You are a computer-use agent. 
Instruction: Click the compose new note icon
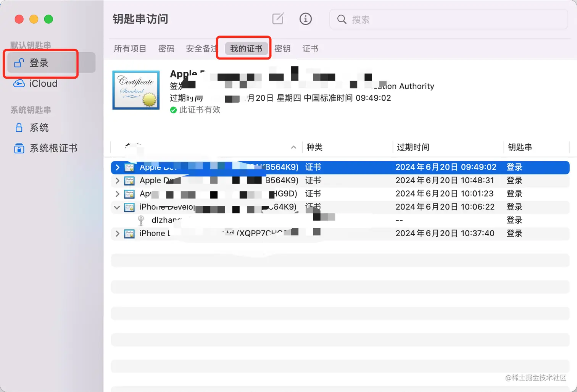tap(278, 19)
